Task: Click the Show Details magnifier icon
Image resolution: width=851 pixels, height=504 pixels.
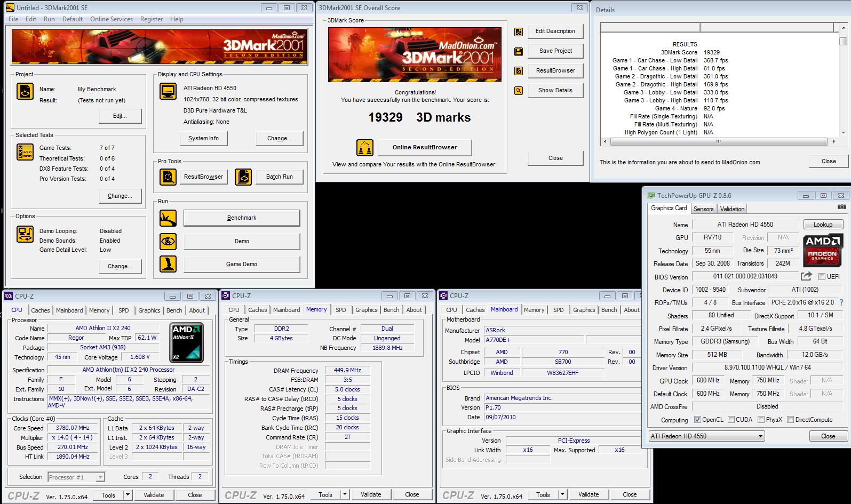Action: coord(518,91)
